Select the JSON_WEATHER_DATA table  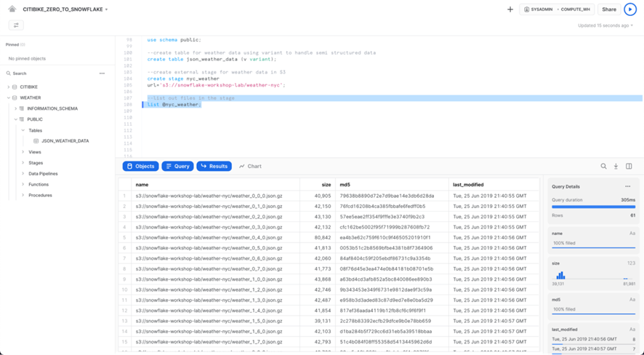pyautogui.click(x=65, y=141)
